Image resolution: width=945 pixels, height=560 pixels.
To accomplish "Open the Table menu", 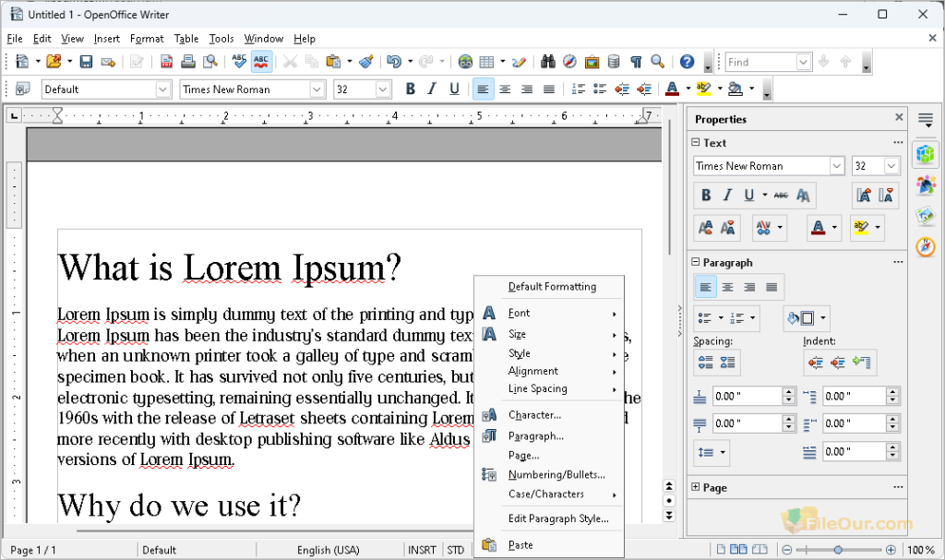I will coord(186,39).
